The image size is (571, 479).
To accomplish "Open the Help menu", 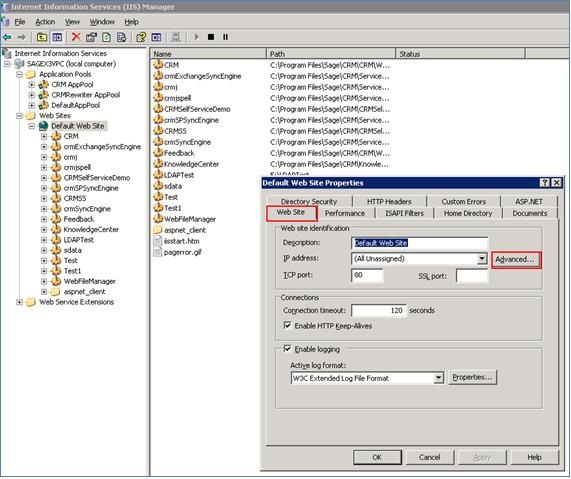I will tap(131, 22).
